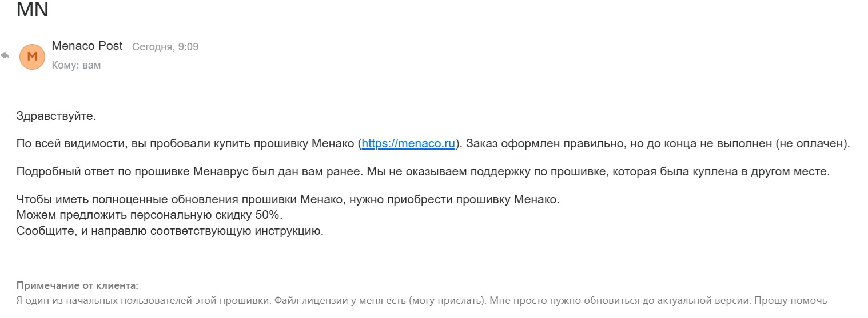Click the greeting "Здравствуйте."
This screenshot has width=868, height=318.
57,116
